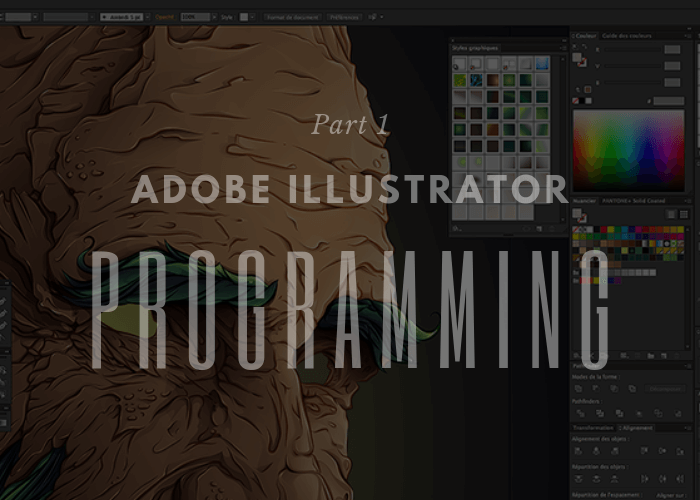
Task: Activate the fill box in Couleur panel
Action: pos(577,57)
